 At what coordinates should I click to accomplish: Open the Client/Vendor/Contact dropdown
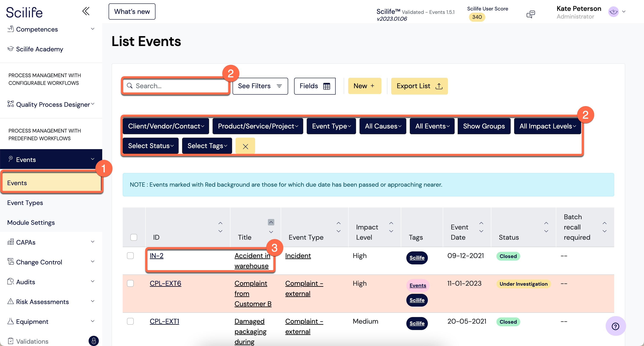pos(166,126)
